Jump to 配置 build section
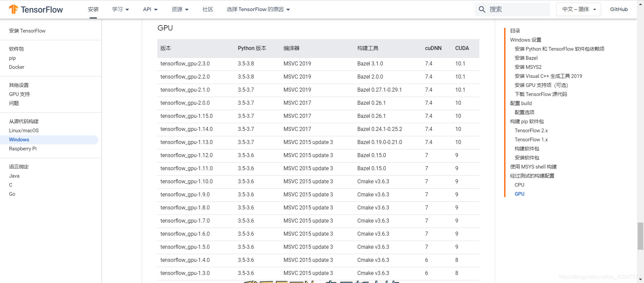This screenshot has width=644, height=283. pos(521,103)
